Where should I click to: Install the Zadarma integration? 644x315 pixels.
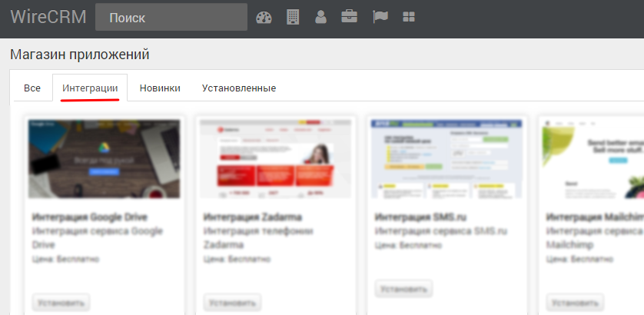point(232,303)
